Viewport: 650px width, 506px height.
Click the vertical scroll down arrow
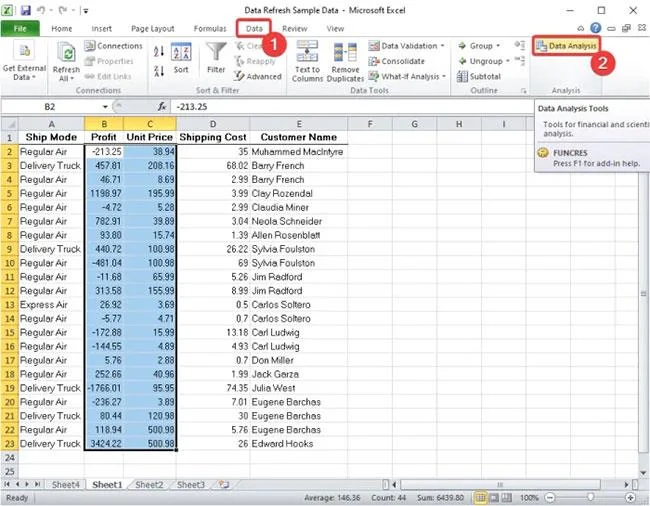[643, 473]
